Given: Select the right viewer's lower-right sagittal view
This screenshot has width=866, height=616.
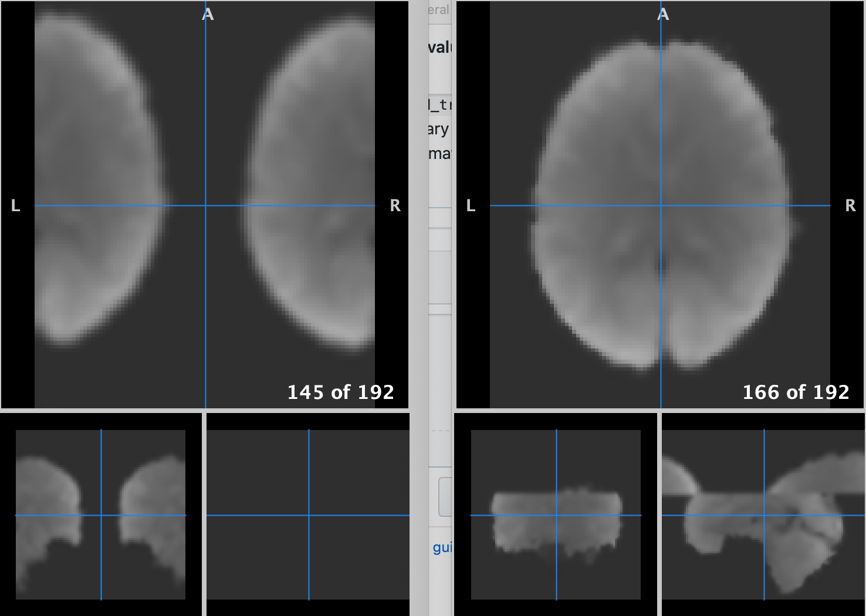Looking at the screenshot, I should pyautogui.click(x=763, y=515).
